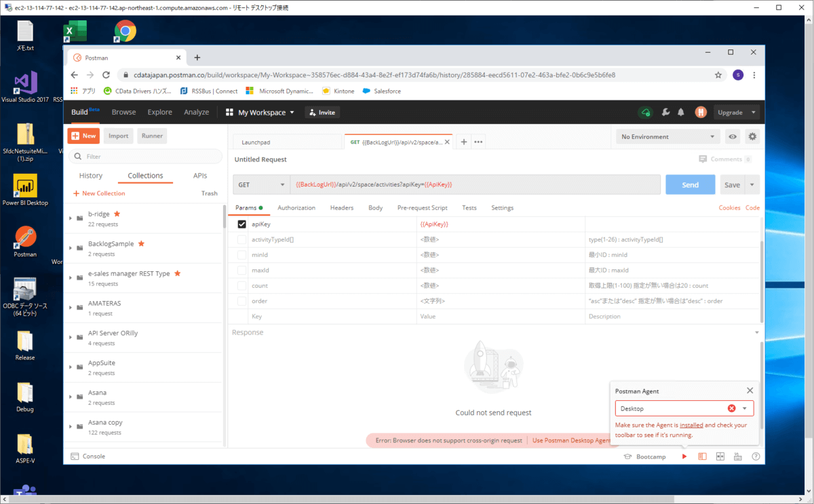Collapse the Response section arrow

(x=757, y=332)
